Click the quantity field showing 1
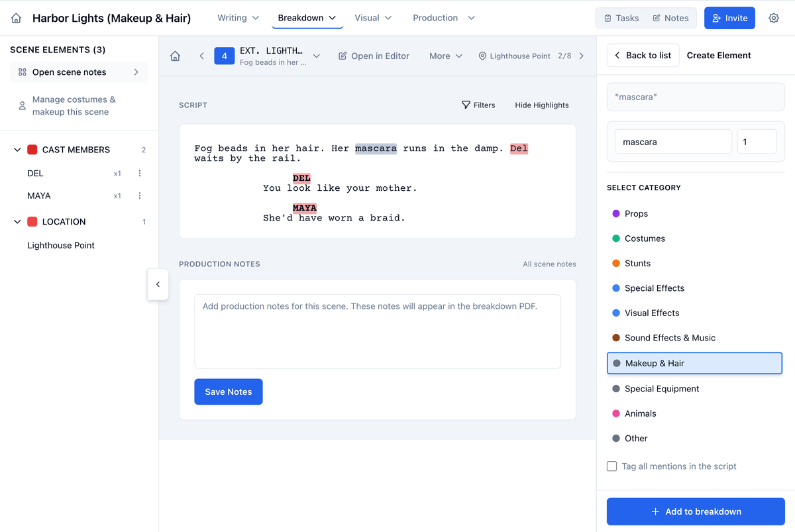795x532 pixels. 757,142
